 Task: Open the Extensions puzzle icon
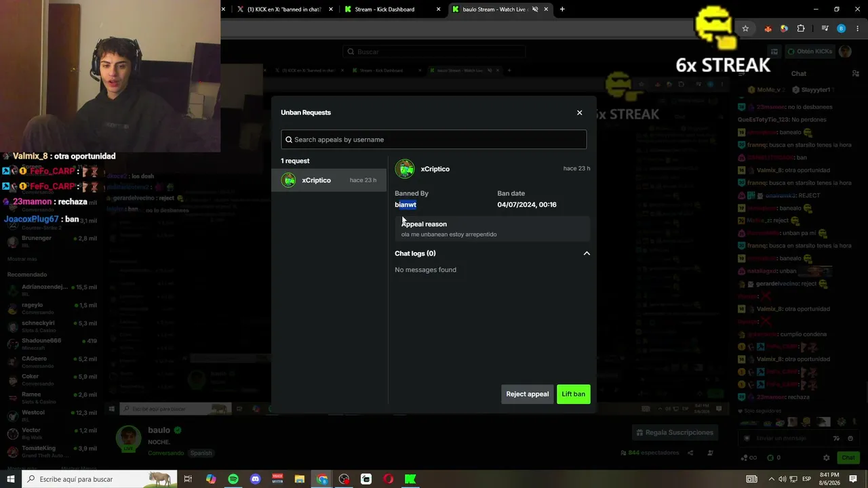click(x=801, y=28)
